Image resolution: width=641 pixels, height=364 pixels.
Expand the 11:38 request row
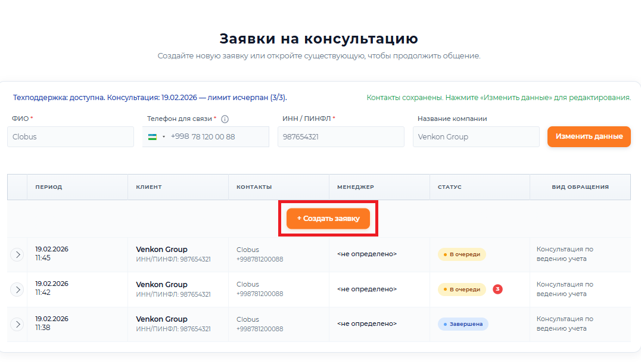[x=18, y=324]
